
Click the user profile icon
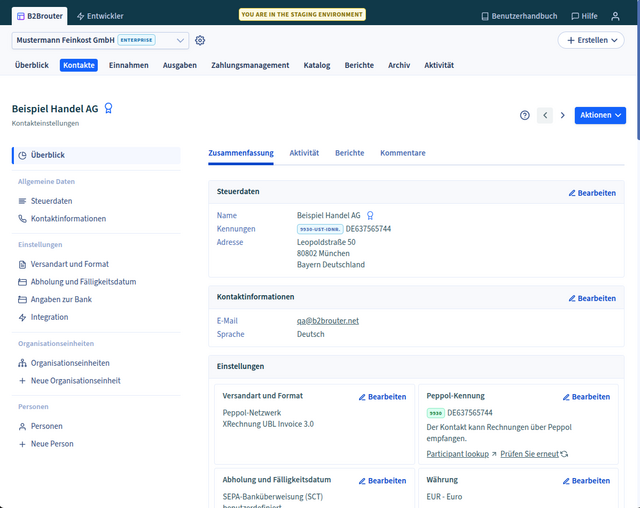(x=615, y=16)
